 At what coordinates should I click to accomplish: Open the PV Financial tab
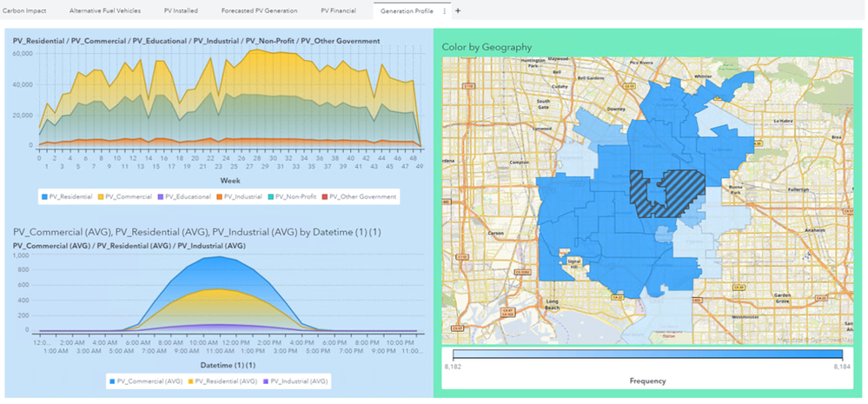pos(338,10)
